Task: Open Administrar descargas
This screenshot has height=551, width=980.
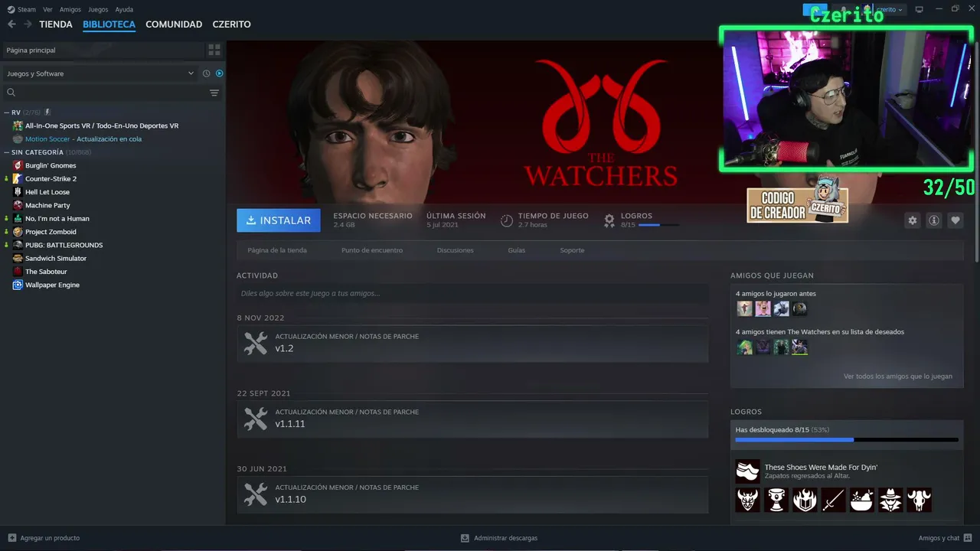Action: pyautogui.click(x=499, y=538)
